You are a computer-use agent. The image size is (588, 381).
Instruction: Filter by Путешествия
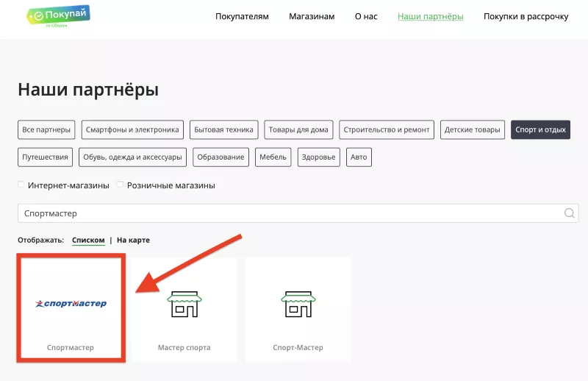[x=45, y=157]
